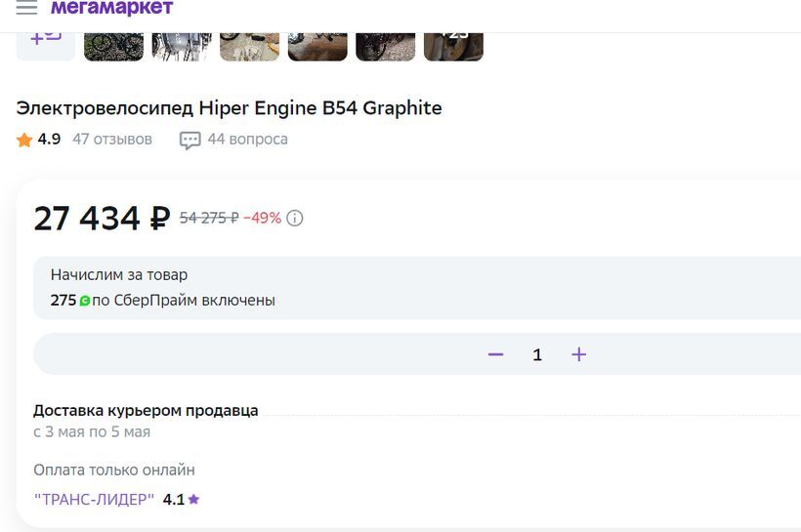Decrease quantity with the minus button
801x532 pixels.
(495, 354)
